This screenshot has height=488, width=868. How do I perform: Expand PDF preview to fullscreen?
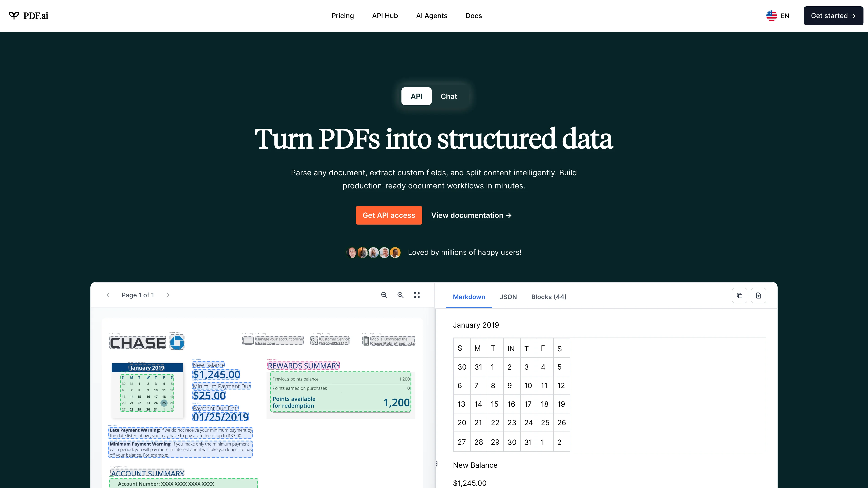click(x=417, y=295)
